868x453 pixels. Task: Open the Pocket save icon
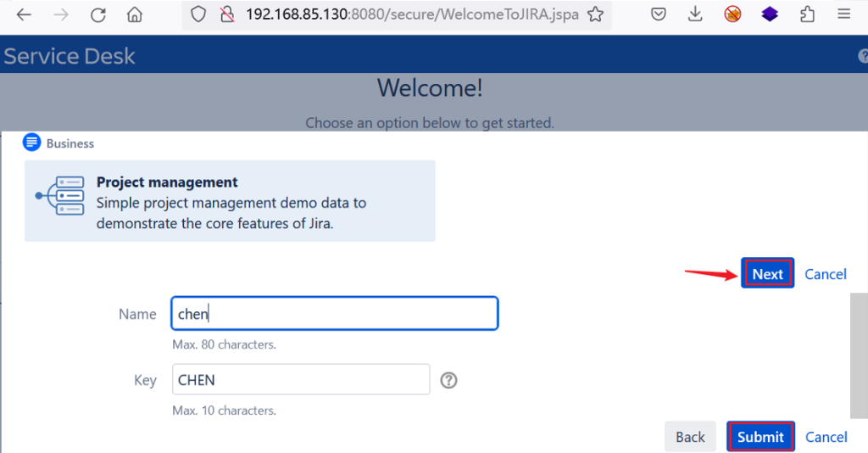(658, 14)
